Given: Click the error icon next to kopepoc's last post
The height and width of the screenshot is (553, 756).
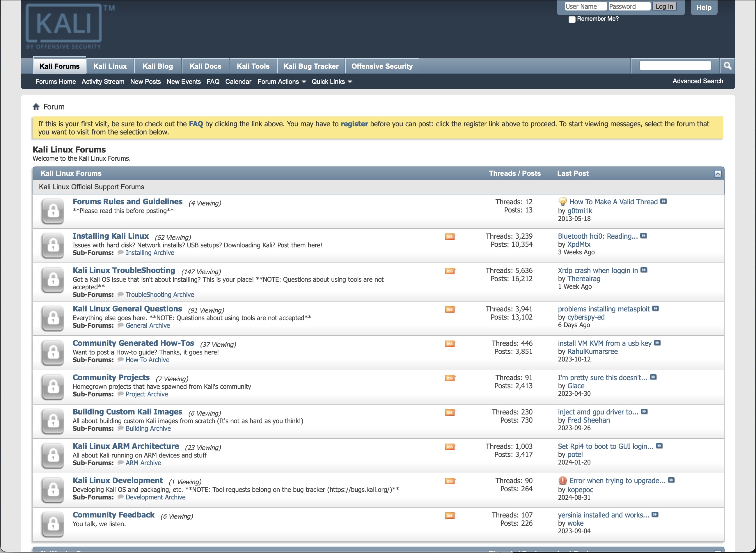Looking at the screenshot, I should [x=562, y=480].
